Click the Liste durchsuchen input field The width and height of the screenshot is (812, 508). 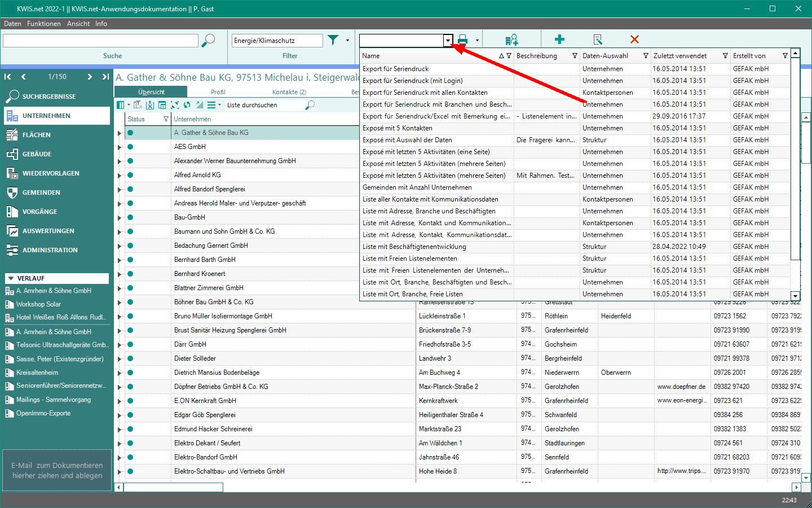coord(264,105)
